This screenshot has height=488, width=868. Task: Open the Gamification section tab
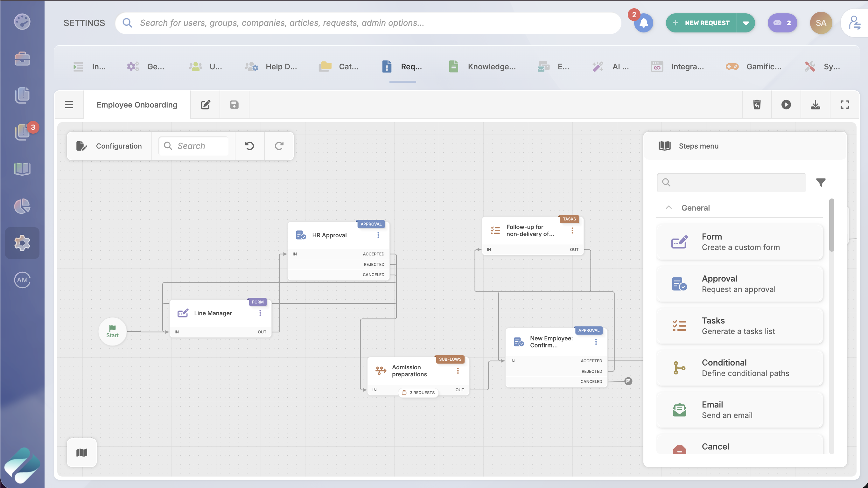pyautogui.click(x=755, y=66)
